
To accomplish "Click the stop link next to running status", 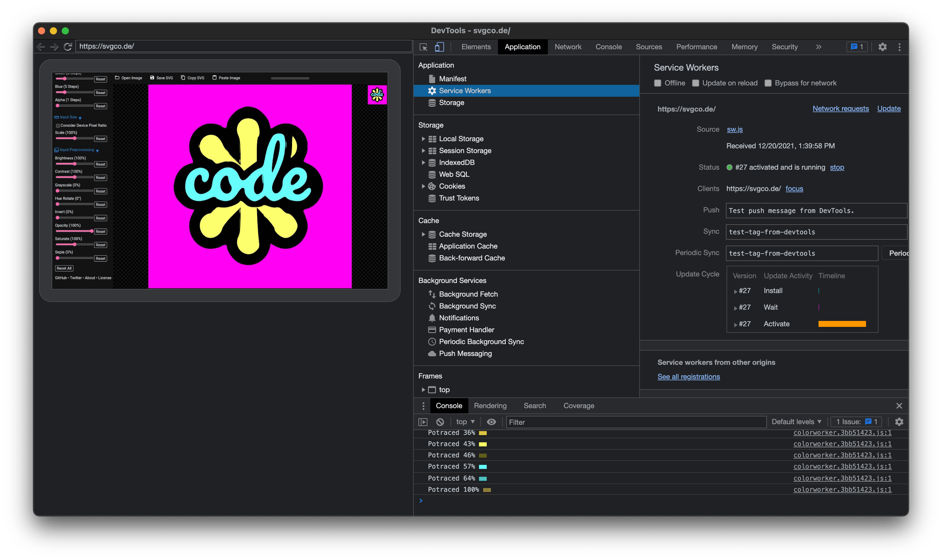I will [837, 167].
